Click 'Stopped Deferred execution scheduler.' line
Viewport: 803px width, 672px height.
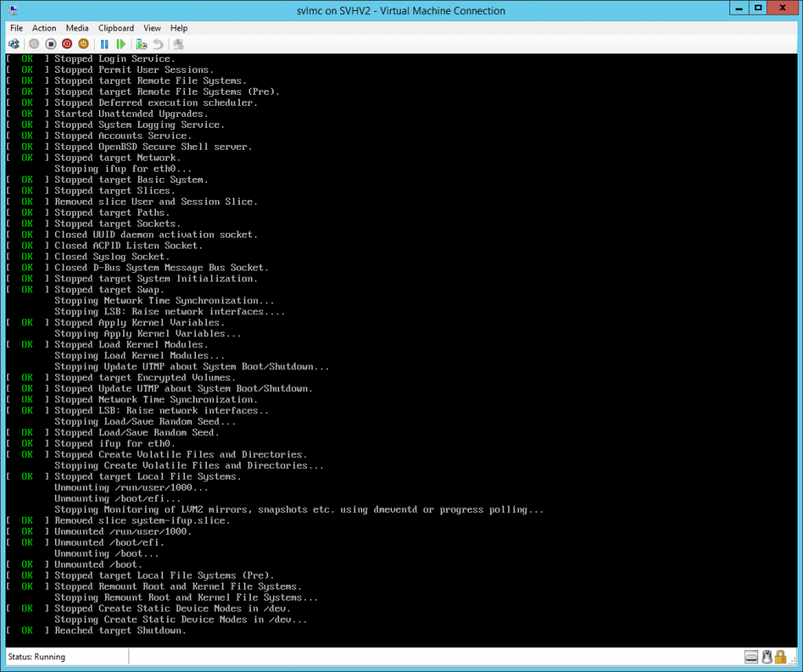tap(156, 103)
